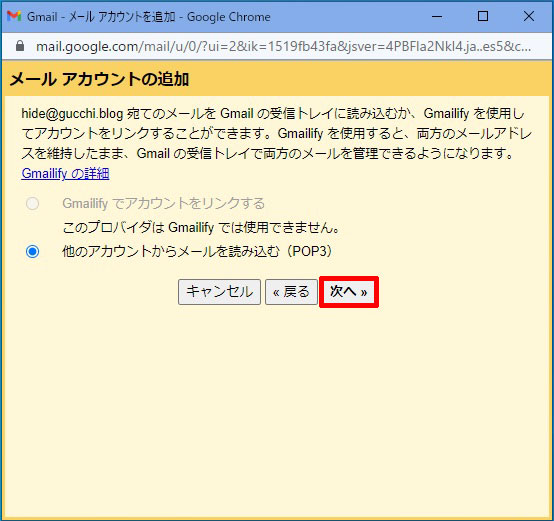Click the '次へ »' button
The width and height of the screenshot is (554, 521).
pyautogui.click(x=349, y=292)
